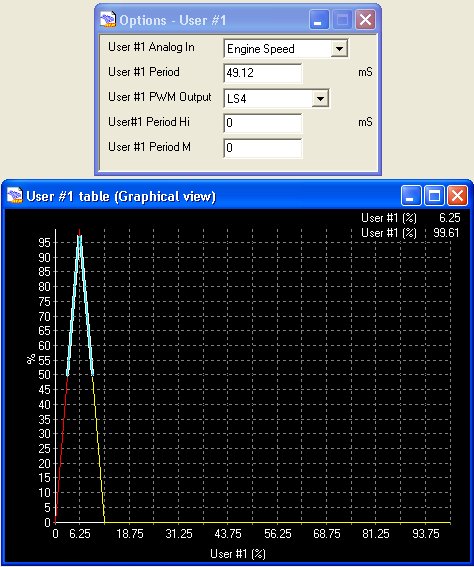Focus the User#1 Period Hi field
This screenshot has width=474, height=567.
point(263,123)
